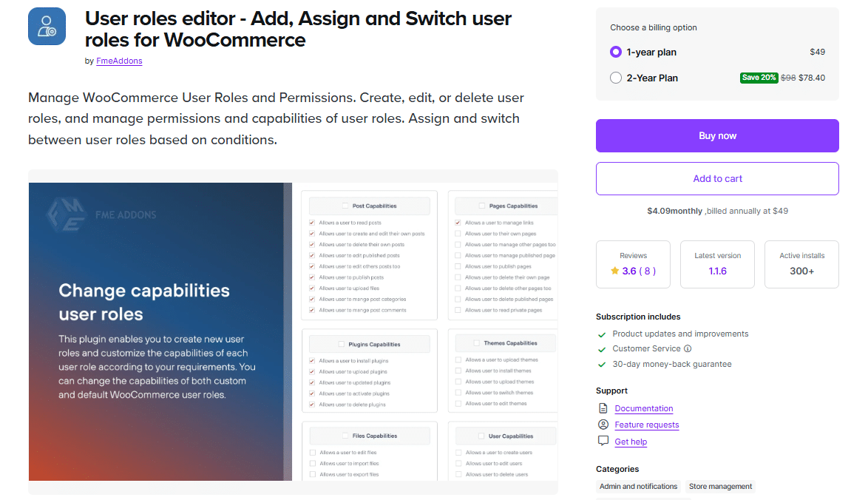This screenshot has width=868, height=500.
Task: Select the 2-Year Plan radio button
Action: [x=616, y=78]
